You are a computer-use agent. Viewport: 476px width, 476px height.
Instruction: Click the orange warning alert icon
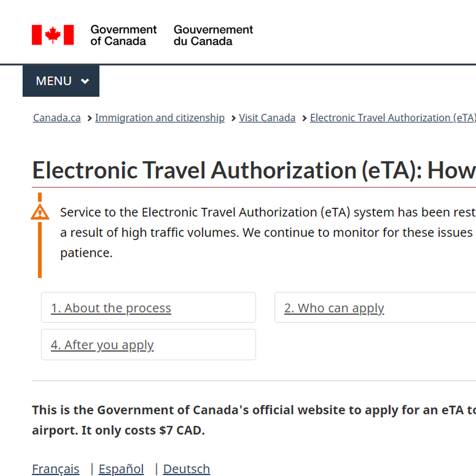(40, 212)
